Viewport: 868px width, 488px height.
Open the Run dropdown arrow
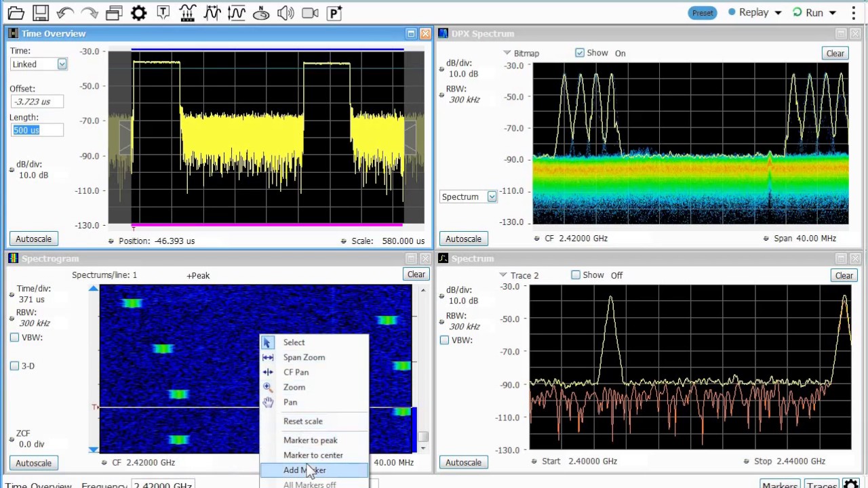[x=833, y=13]
